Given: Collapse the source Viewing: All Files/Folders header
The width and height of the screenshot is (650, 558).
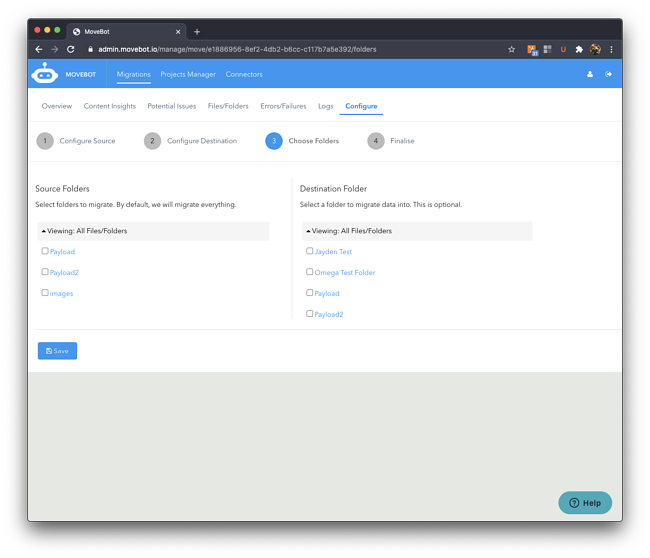Looking at the screenshot, I should point(153,231).
